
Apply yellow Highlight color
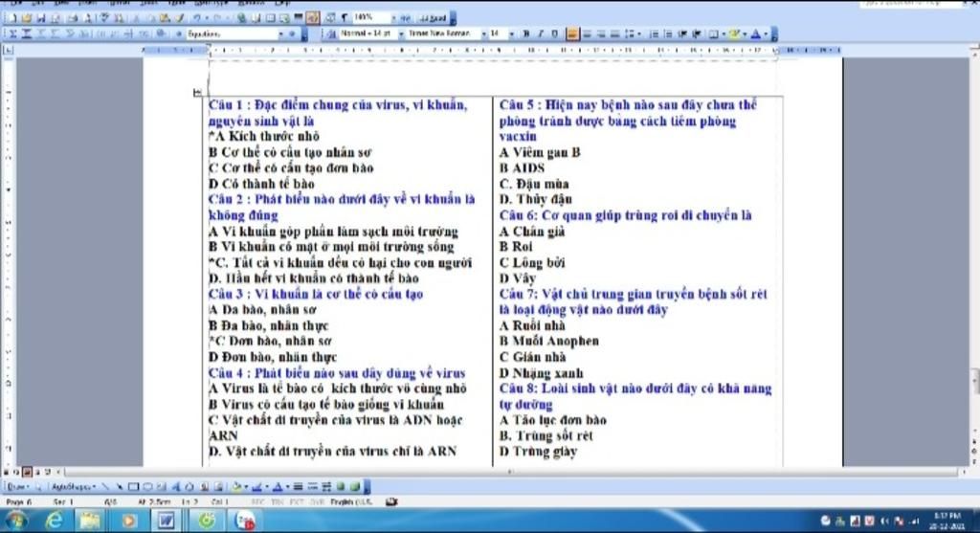click(x=734, y=33)
